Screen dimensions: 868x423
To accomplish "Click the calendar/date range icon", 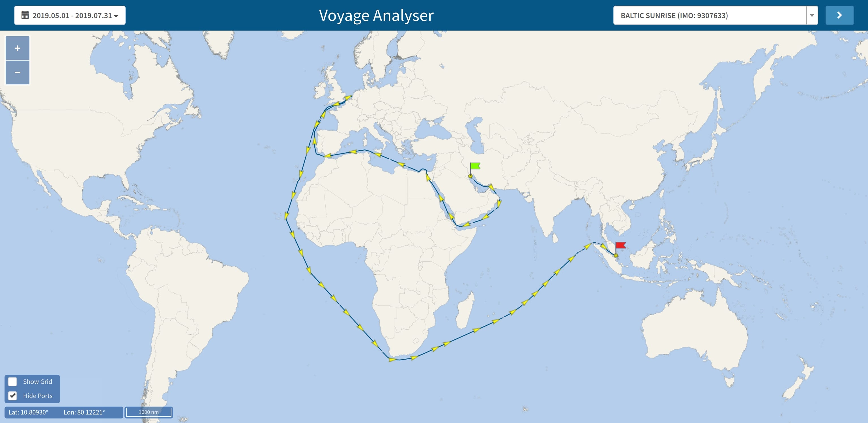I will pos(25,15).
